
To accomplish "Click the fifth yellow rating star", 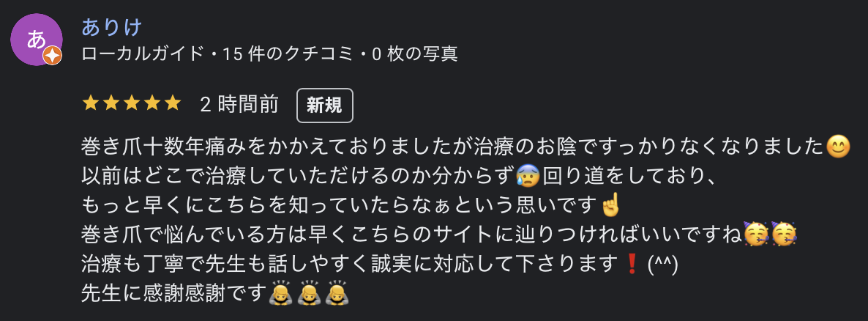I will click(173, 103).
